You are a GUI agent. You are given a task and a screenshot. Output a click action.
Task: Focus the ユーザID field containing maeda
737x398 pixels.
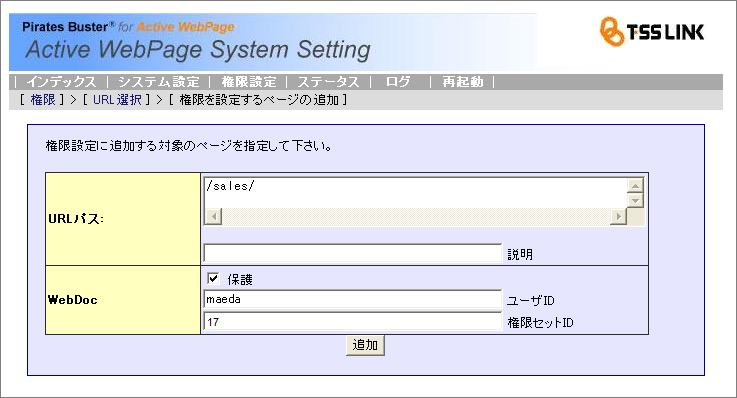tap(353, 299)
